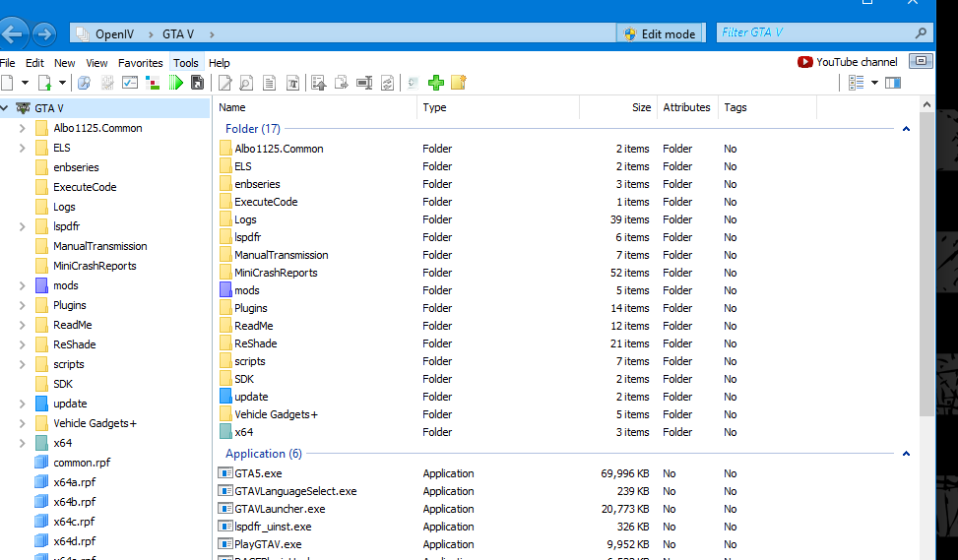This screenshot has width=958, height=560.
Task: Click the red and green blocks toolbar icon
Action: (x=153, y=83)
